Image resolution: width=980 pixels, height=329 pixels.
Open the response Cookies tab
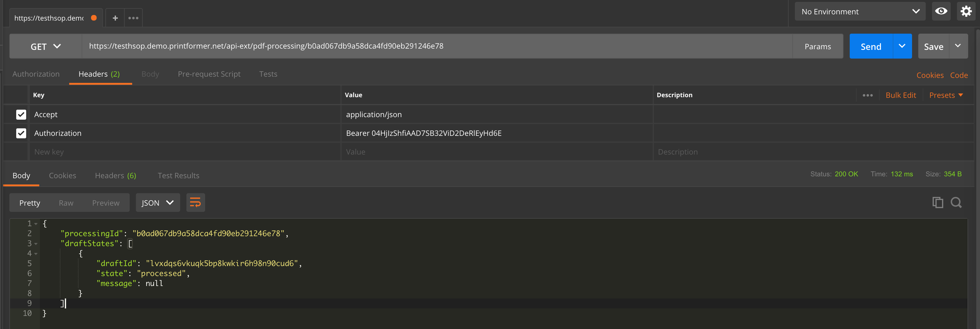(62, 175)
